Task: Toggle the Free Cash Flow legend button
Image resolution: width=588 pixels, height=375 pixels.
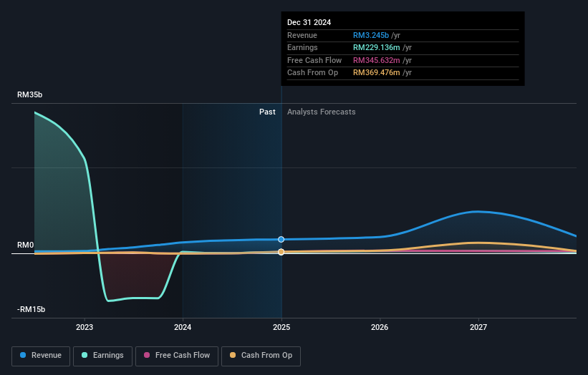Action: tap(177, 356)
